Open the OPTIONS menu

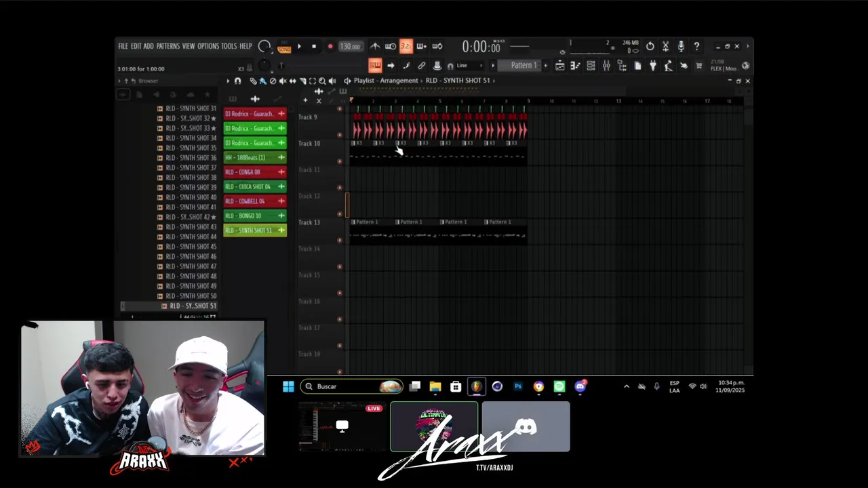point(208,46)
